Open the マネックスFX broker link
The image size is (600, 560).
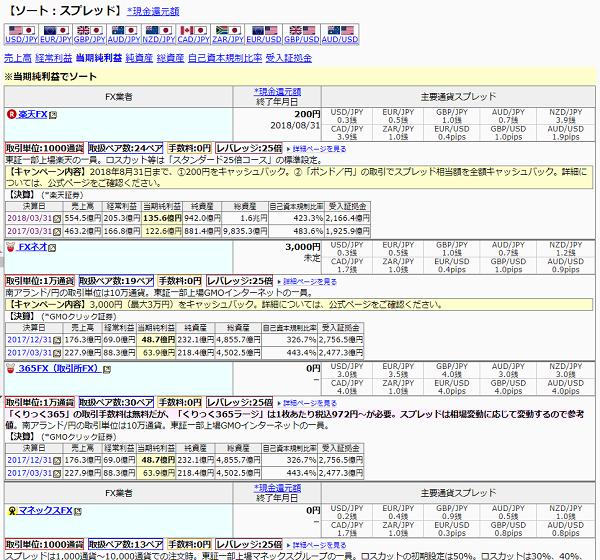pos(46,511)
